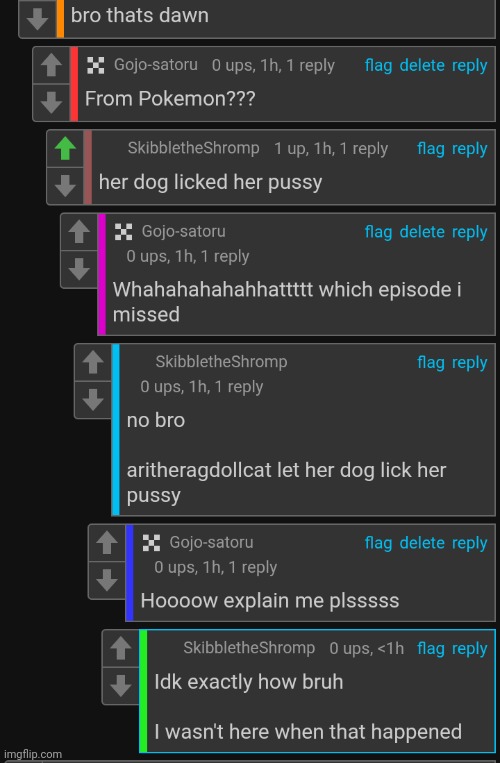Delete the "Hoooow explain me plsssss" comment

pos(422,543)
